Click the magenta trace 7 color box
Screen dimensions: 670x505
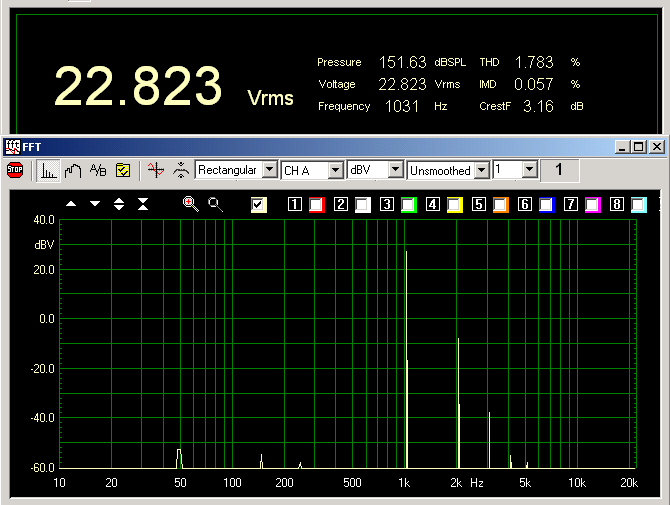click(592, 205)
